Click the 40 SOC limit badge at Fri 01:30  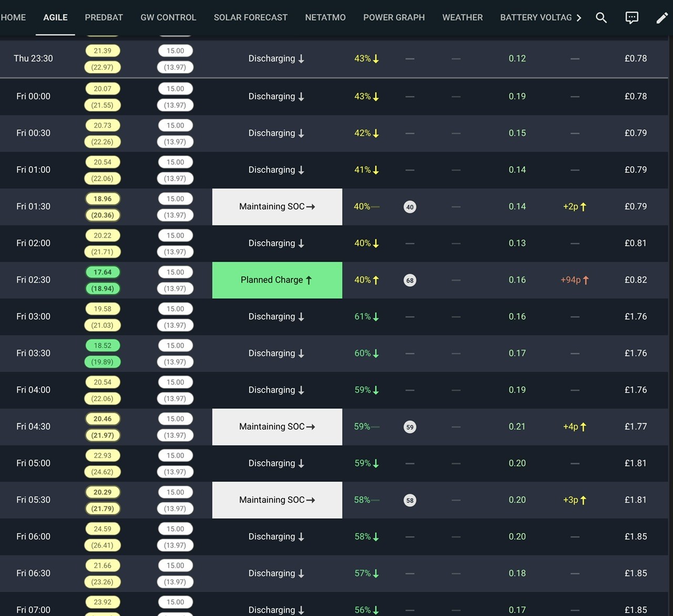(x=410, y=207)
